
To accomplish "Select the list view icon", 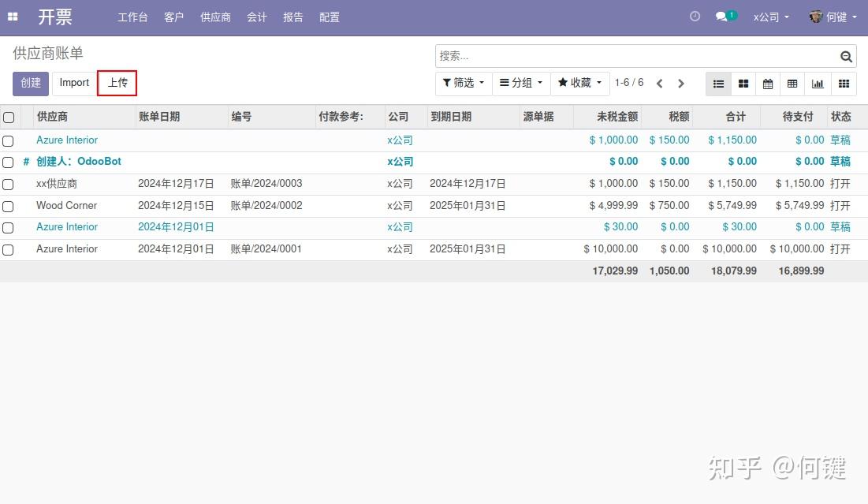I will [x=718, y=84].
